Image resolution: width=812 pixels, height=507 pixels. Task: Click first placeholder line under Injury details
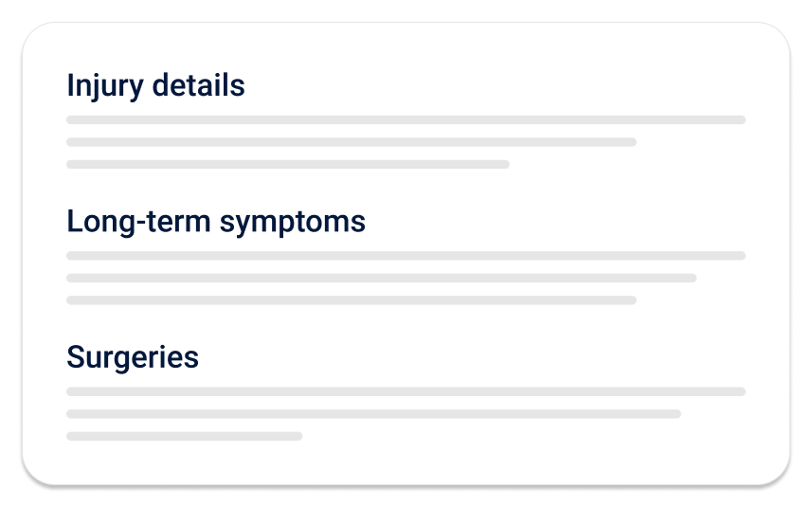[x=406, y=120]
